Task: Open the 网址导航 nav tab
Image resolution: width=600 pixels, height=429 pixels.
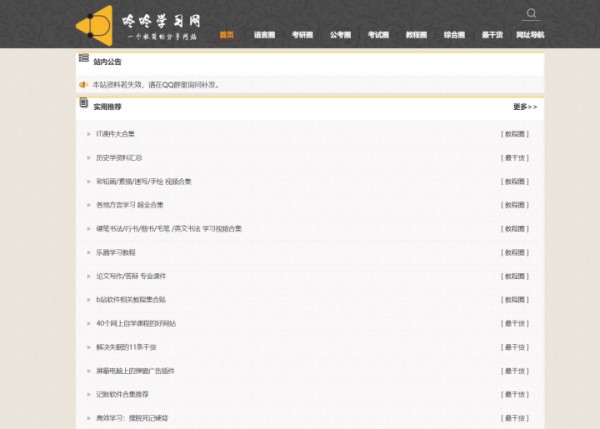Action: (530, 35)
